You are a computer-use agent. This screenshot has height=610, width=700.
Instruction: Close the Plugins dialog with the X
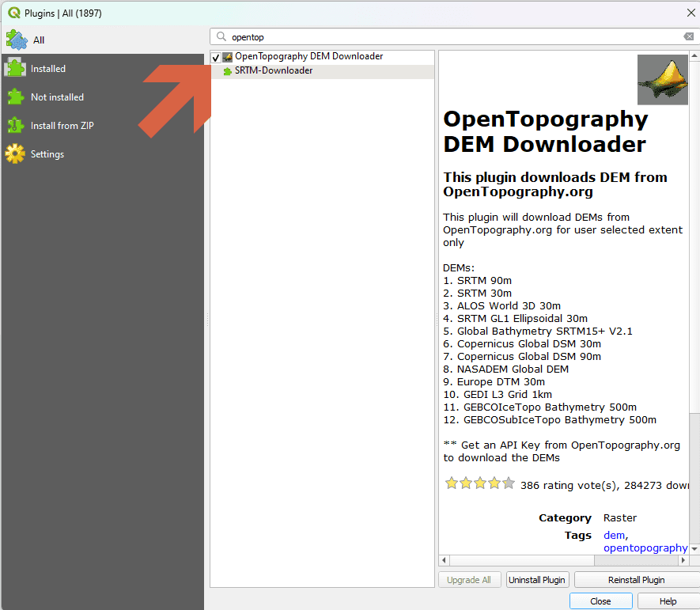691,13
